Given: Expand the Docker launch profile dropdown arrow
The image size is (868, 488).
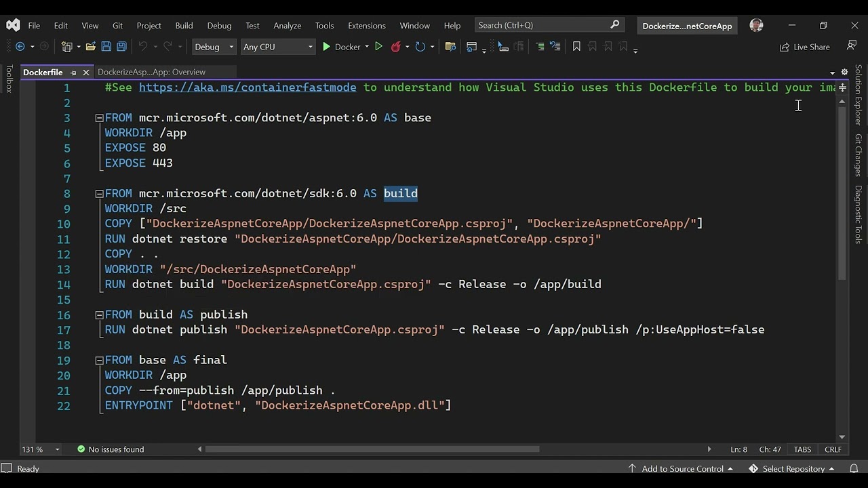Looking at the screenshot, I should [367, 47].
